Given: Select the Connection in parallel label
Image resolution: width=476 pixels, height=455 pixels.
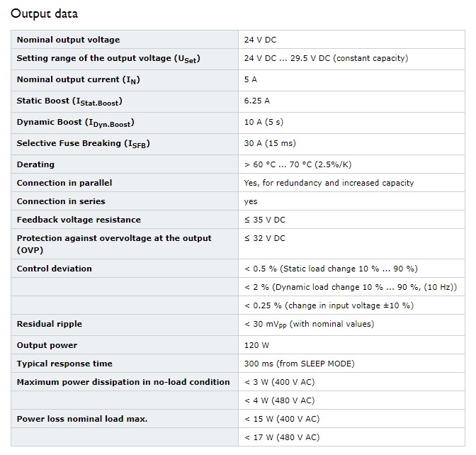Looking at the screenshot, I should click(64, 183).
